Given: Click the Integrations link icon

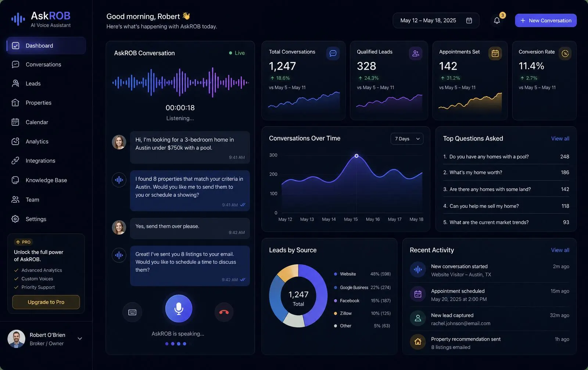Looking at the screenshot, I should 15,160.
